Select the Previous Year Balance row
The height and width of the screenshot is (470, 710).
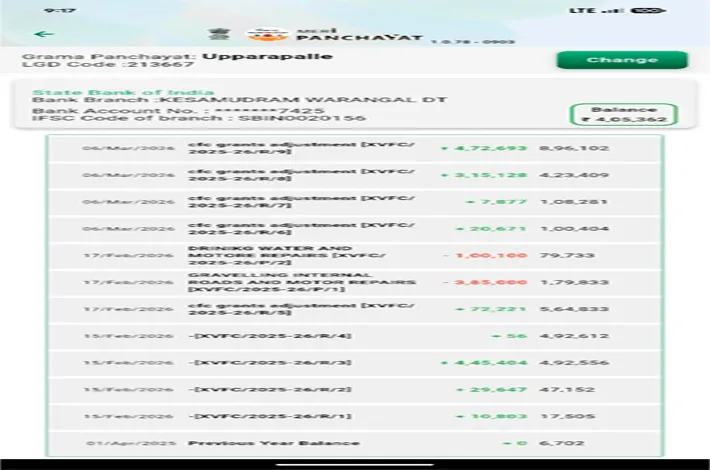click(x=354, y=442)
